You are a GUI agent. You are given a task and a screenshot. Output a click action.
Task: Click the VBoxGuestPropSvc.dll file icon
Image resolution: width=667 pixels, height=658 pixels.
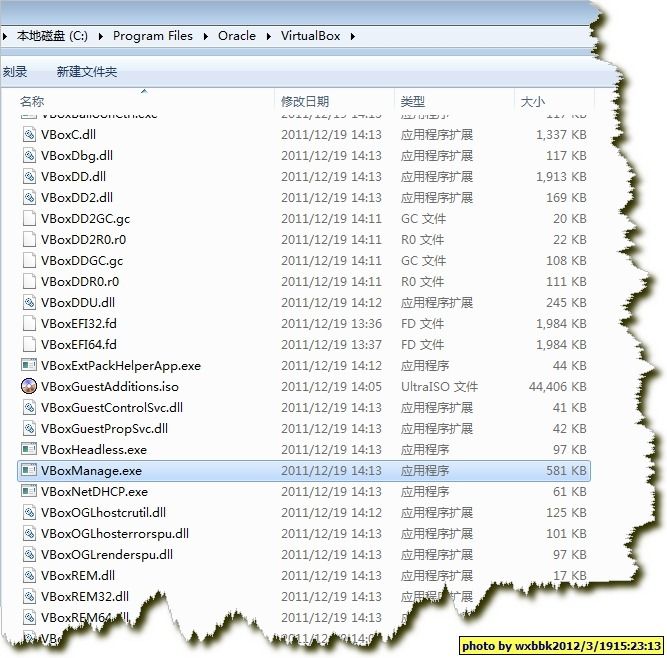pos(29,428)
